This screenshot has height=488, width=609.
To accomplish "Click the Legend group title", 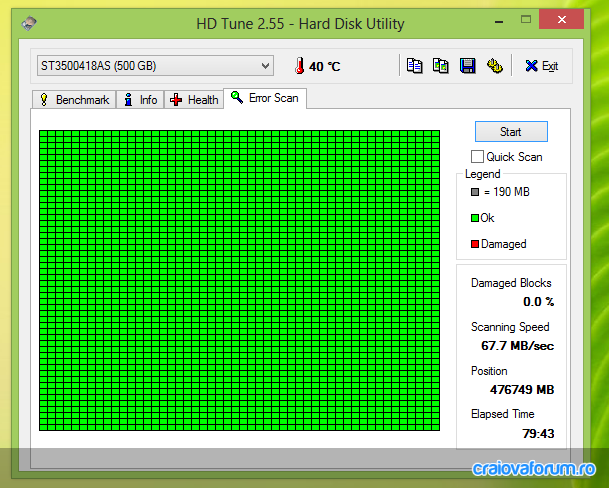I will tap(483, 174).
